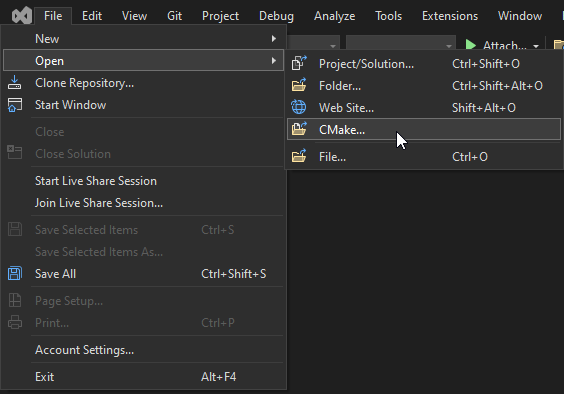Open the Attach button dropdown arrow
This screenshot has height=394, width=564.
pos(536,46)
